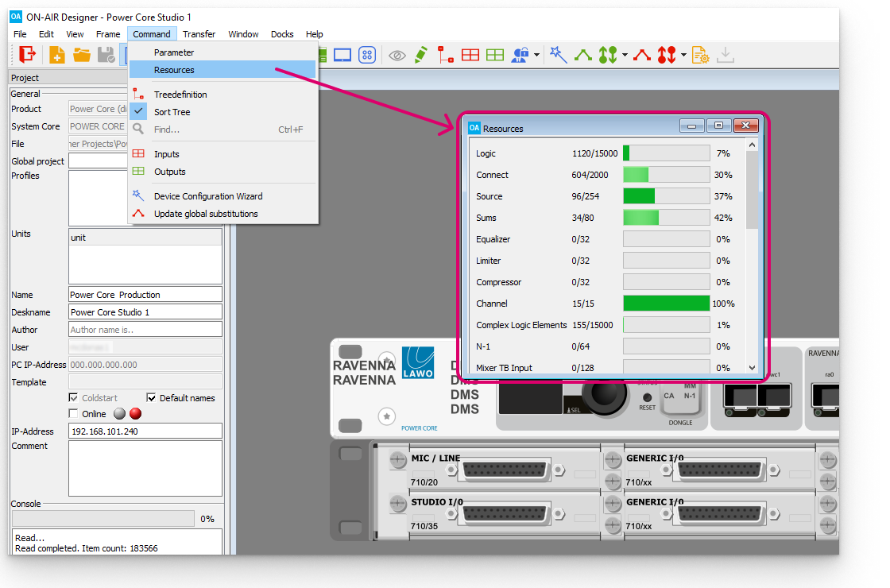This screenshot has height=588, width=890.
Task: Click the green pencil edit icon
Action: point(421,55)
